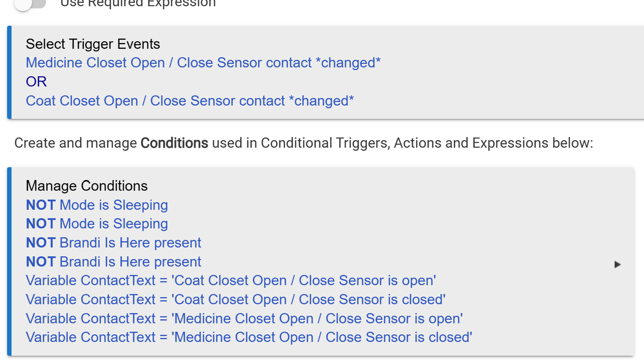Image resolution: width=644 pixels, height=361 pixels.
Task: Open the Manage Conditions section
Action: tap(87, 186)
